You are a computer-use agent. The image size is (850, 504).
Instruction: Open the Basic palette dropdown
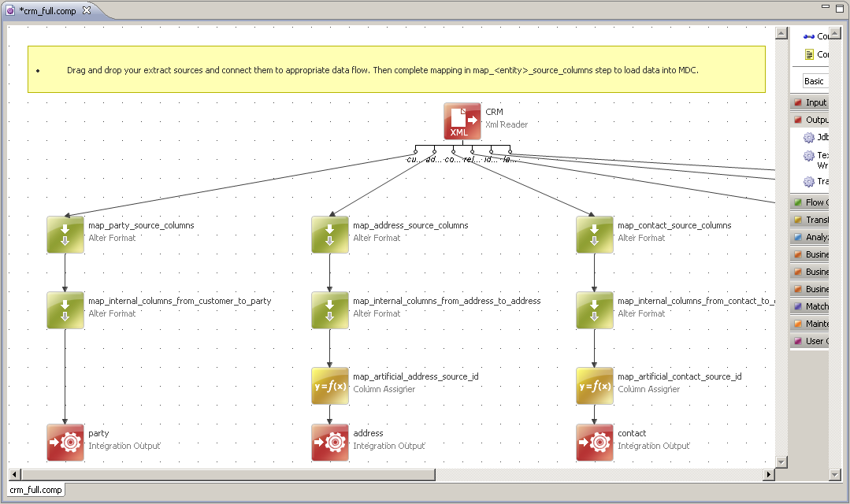815,81
